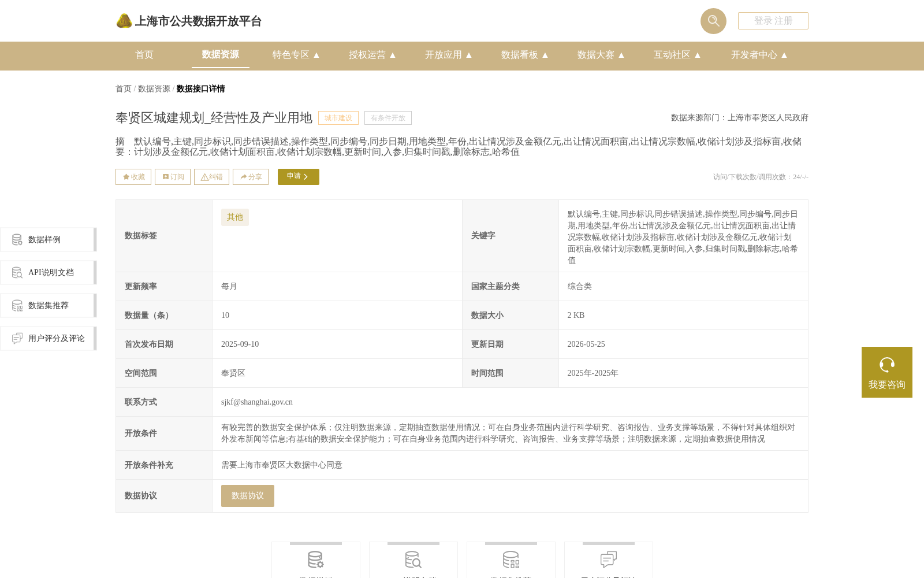Click the bottom database-grid card icon
This screenshot has width=924, height=578.
click(511, 560)
